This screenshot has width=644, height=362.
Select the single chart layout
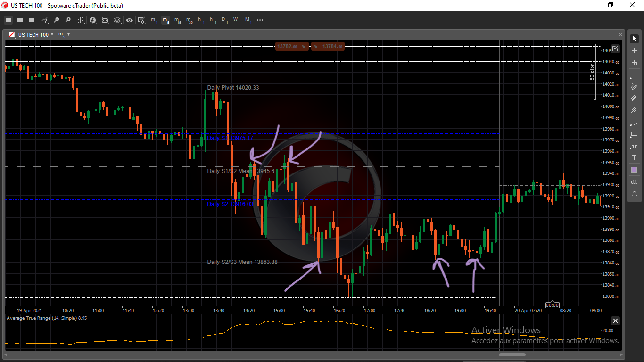[x=20, y=20]
